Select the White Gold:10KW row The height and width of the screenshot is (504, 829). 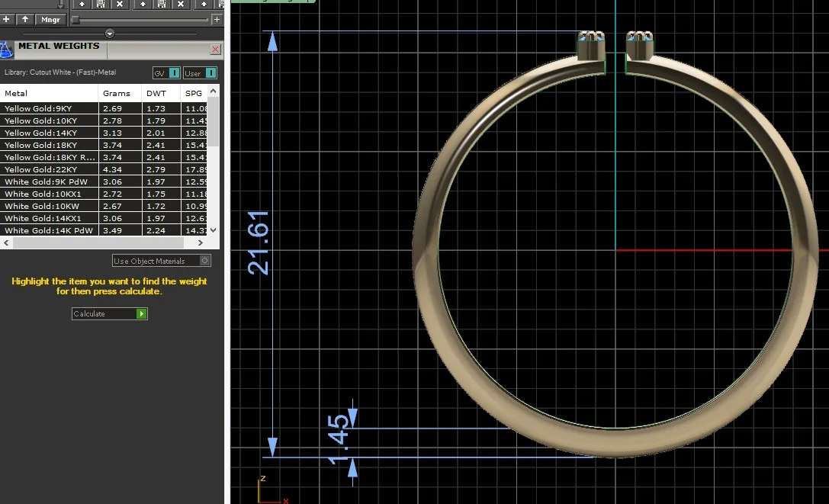(104, 206)
